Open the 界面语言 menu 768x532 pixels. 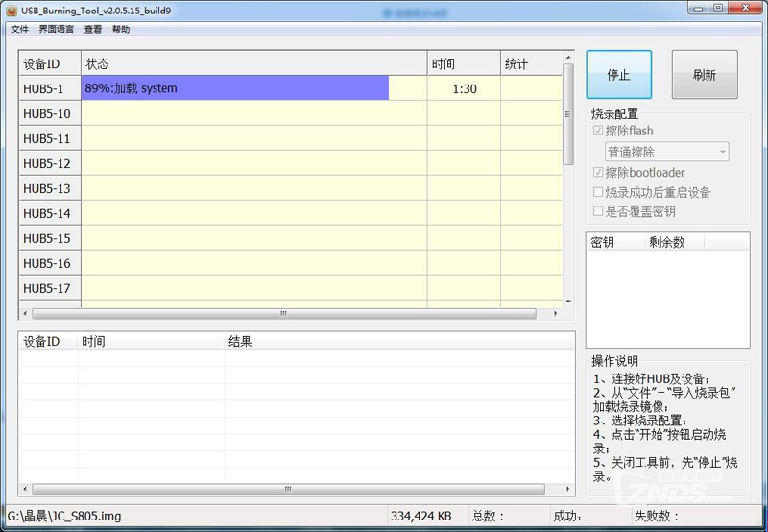(x=57, y=30)
